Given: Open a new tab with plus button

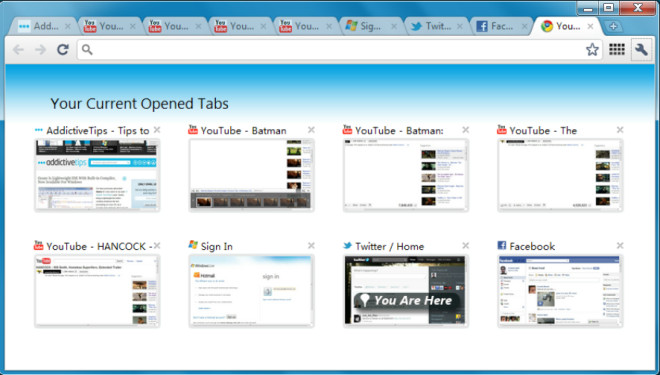Looking at the screenshot, I should click(x=613, y=27).
